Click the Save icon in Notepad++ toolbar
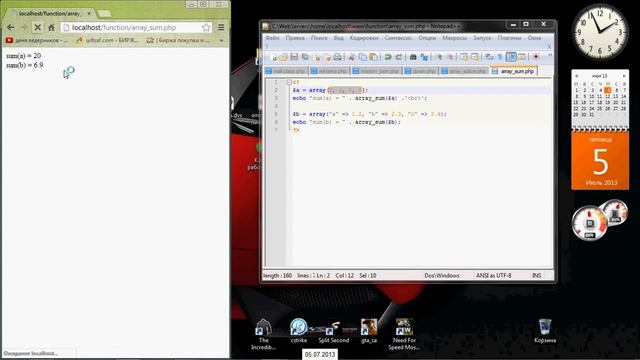The width and height of the screenshot is (640, 360). 294,57
